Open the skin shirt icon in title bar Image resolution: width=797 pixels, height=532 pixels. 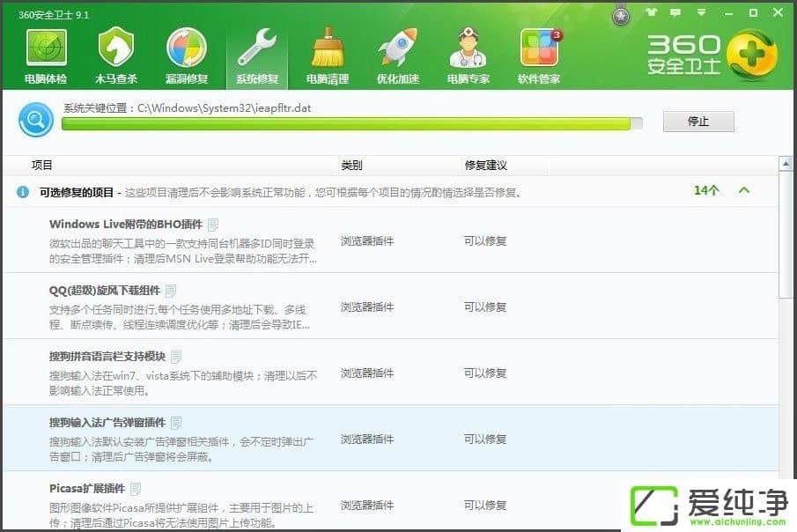(651, 12)
